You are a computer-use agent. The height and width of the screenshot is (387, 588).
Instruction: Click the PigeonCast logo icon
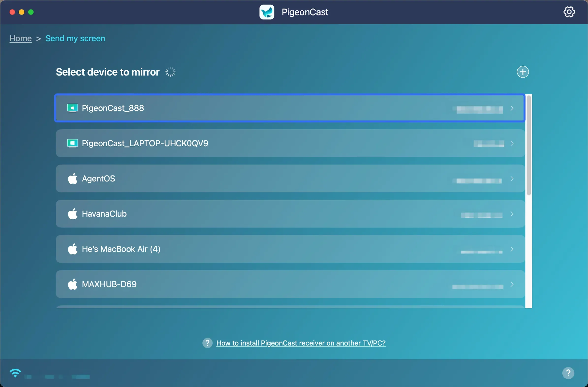(267, 12)
